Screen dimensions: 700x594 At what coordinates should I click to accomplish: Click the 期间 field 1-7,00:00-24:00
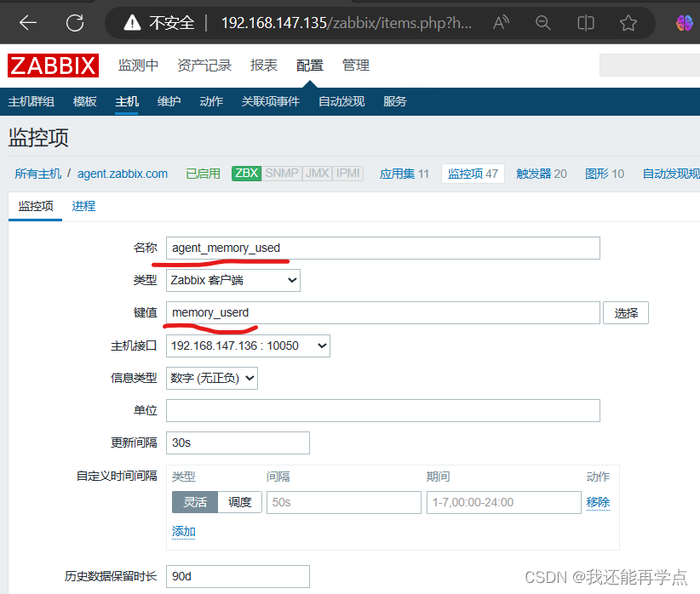[x=504, y=502]
